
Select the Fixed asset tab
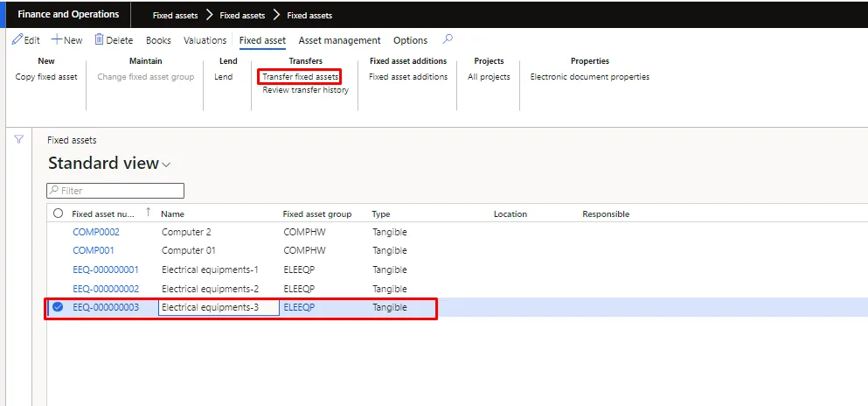coord(262,40)
